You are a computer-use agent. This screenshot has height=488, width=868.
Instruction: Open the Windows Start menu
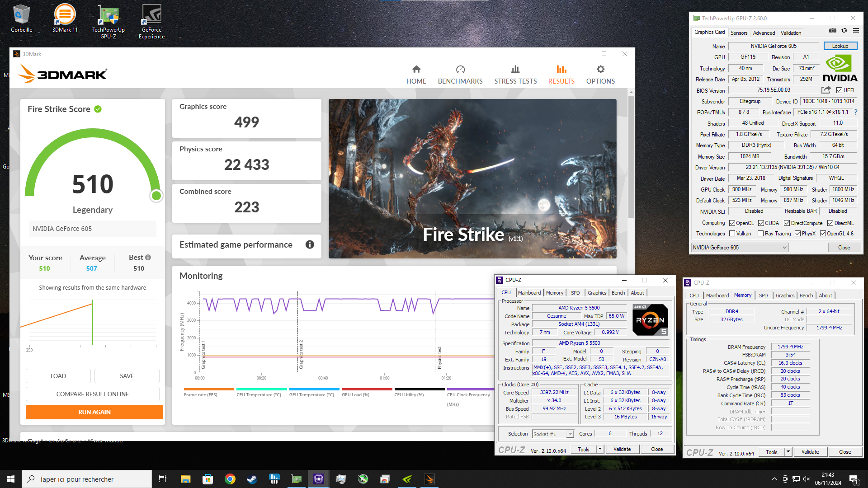[11, 479]
